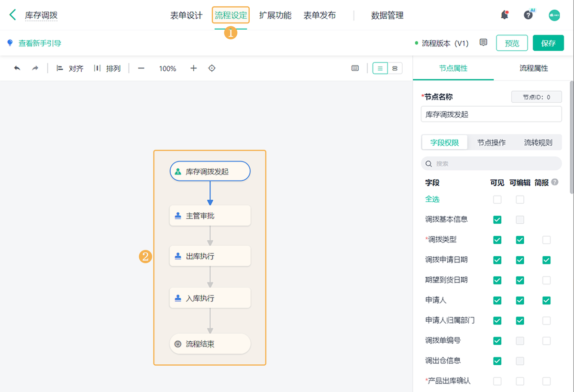
Task: Click the keyboard shortcuts icon
Action: coord(355,68)
